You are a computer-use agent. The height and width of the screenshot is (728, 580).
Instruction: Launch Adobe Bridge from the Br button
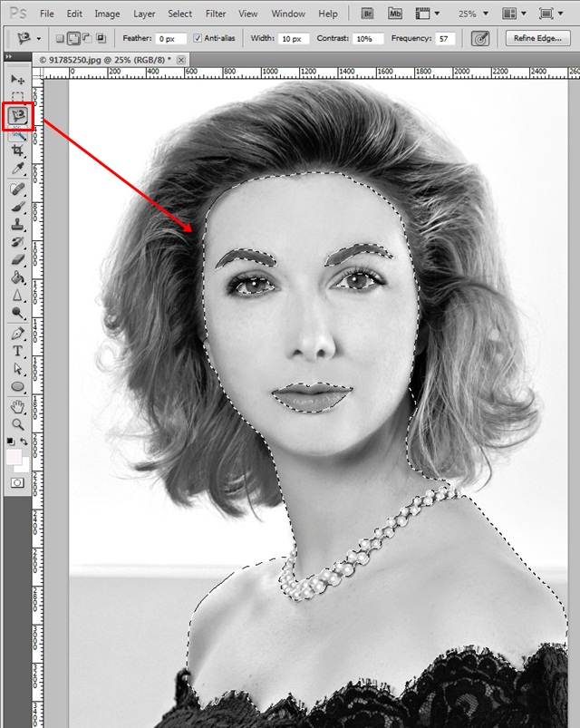click(368, 14)
